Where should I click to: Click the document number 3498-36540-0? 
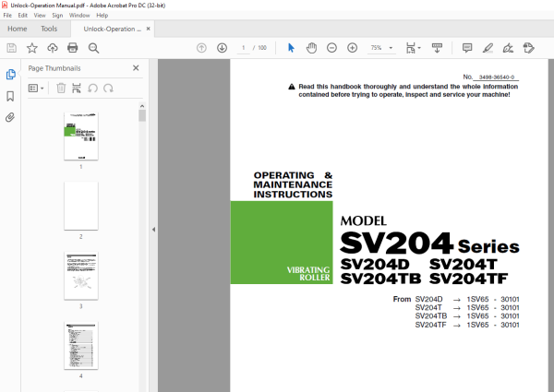[497, 77]
